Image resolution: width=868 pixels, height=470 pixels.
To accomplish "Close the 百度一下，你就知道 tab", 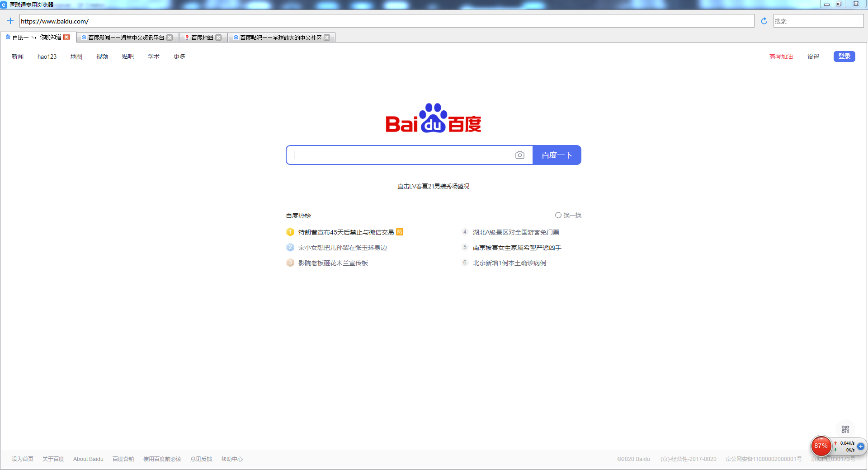I will pyautogui.click(x=66, y=37).
